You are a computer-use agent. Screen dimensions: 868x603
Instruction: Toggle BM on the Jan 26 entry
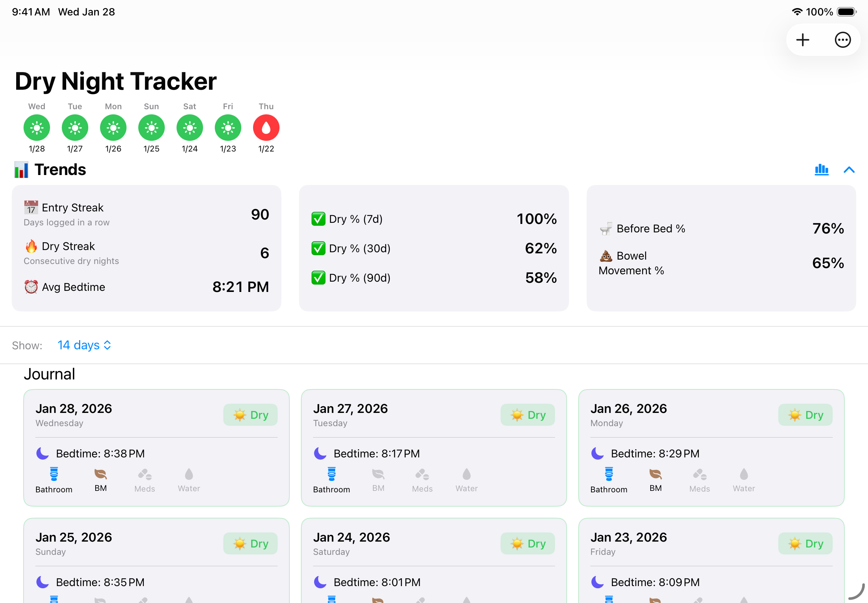pyautogui.click(x=656, y=480)
